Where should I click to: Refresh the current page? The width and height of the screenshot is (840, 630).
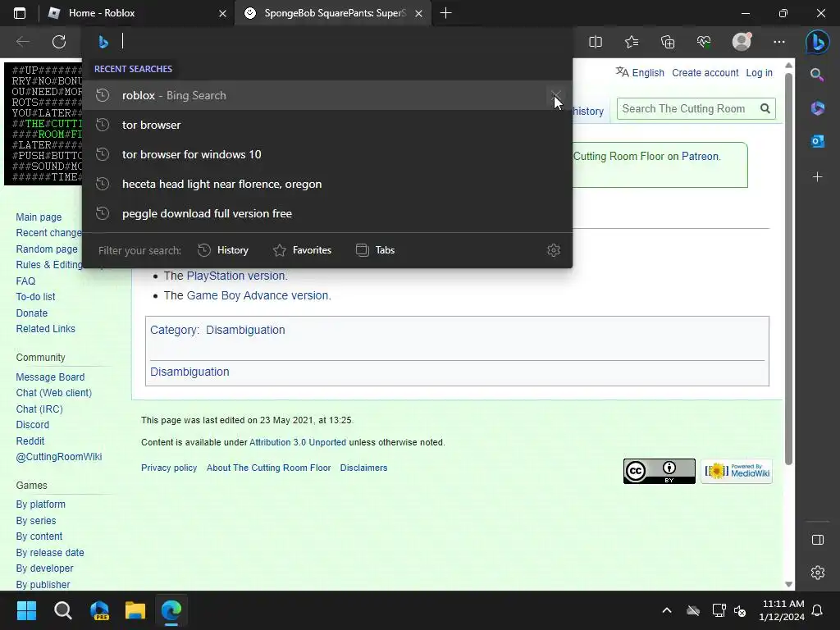click(x=59, y=41)
